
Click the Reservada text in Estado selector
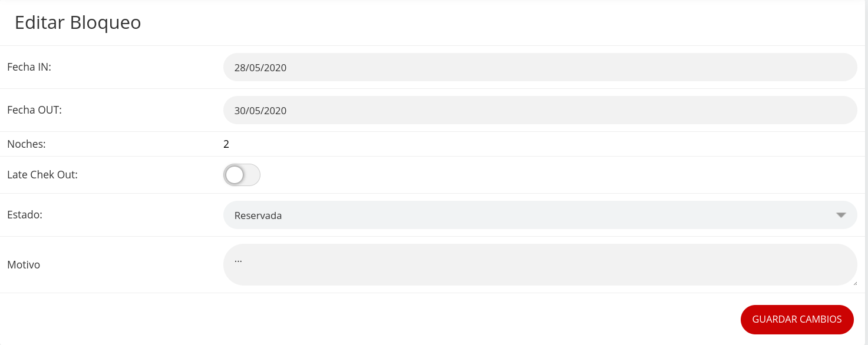258,215
